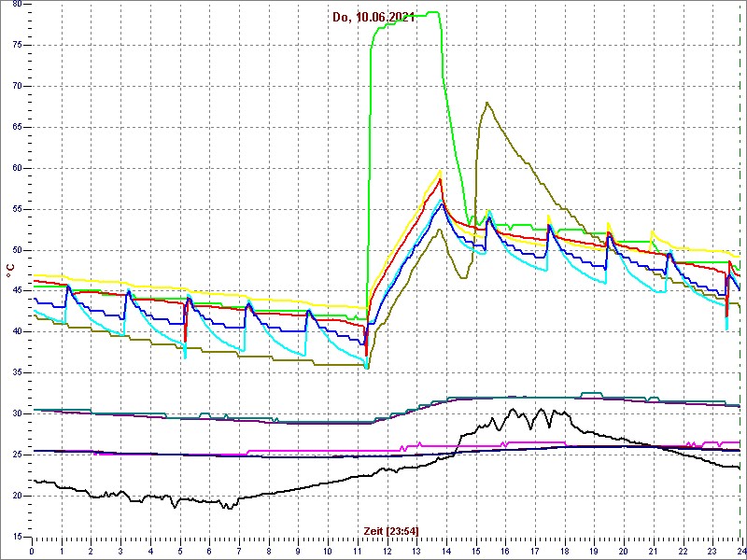Click hour 6 on the time axis

(209, 551)
